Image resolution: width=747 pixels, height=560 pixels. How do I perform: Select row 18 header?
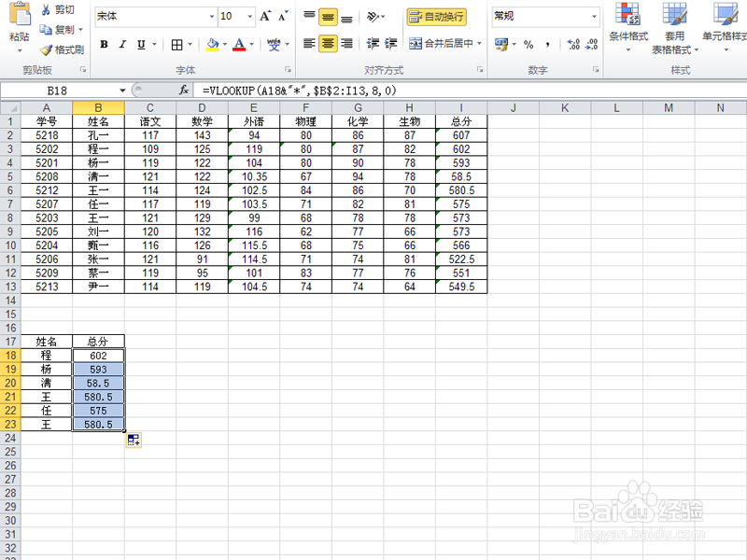(x=10, y=356)
